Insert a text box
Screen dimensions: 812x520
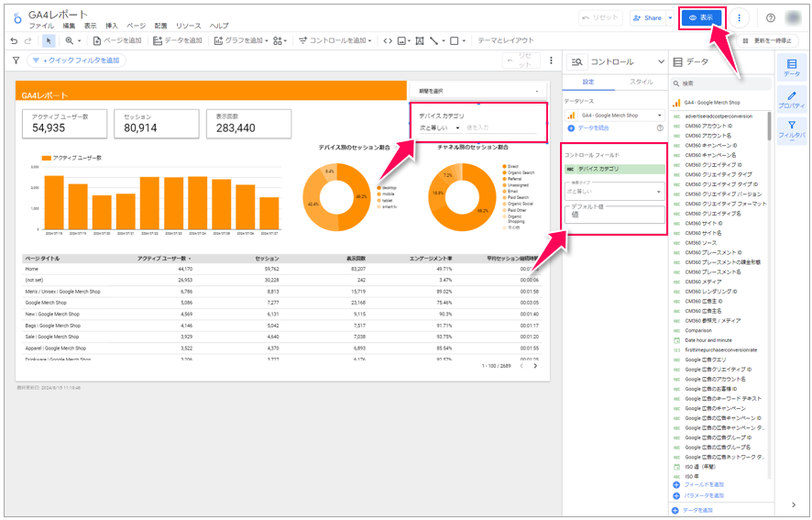(420, 40)
